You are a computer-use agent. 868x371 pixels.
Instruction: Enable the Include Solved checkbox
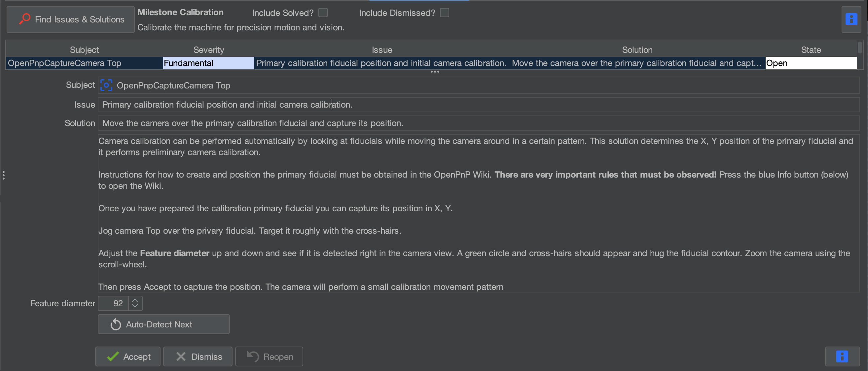(x=323, y=13)
